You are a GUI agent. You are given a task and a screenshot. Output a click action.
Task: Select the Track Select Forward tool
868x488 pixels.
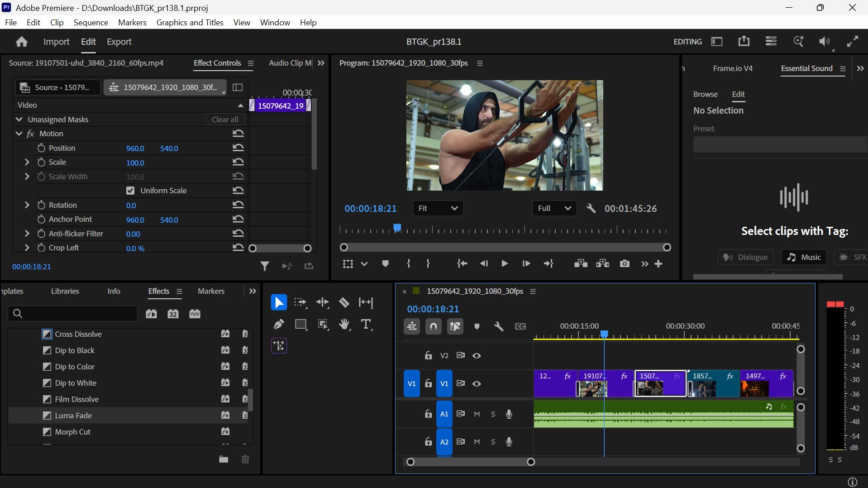point(300,302)
